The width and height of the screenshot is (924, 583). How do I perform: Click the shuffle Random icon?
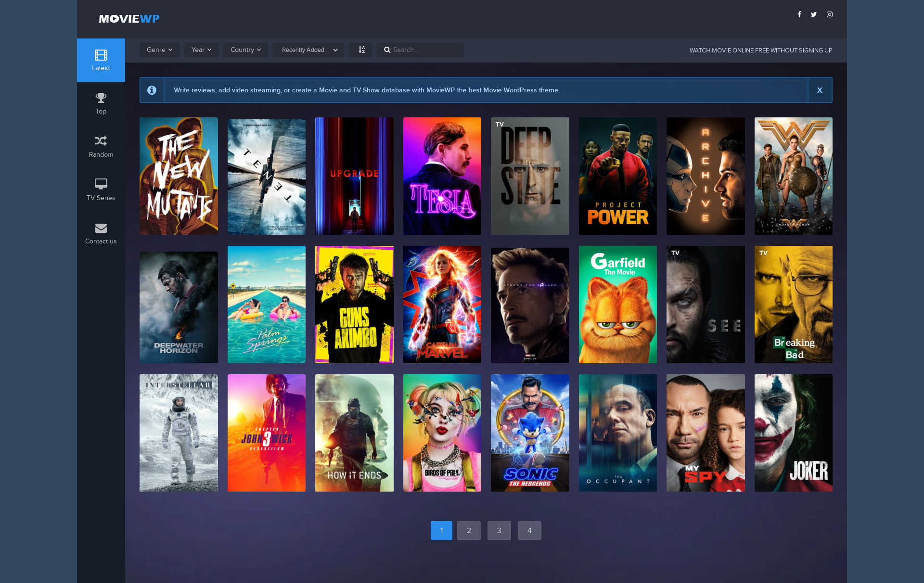(101, 141)
